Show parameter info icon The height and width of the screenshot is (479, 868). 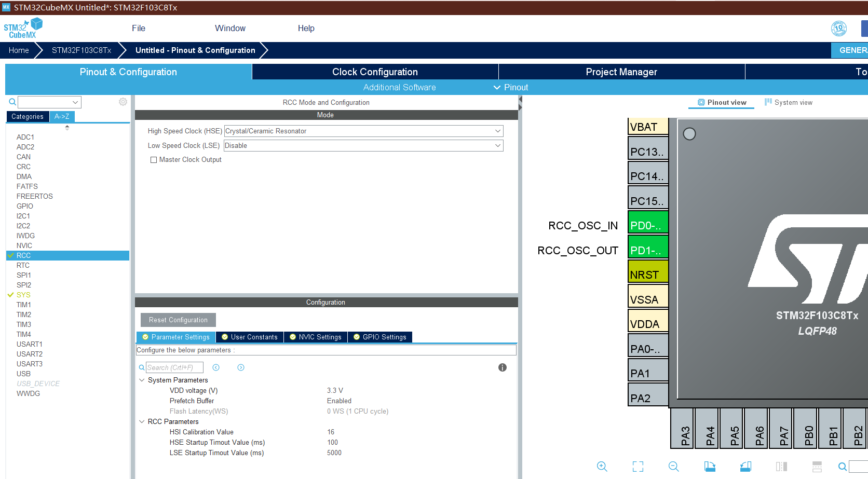click(x=503, y=367)
